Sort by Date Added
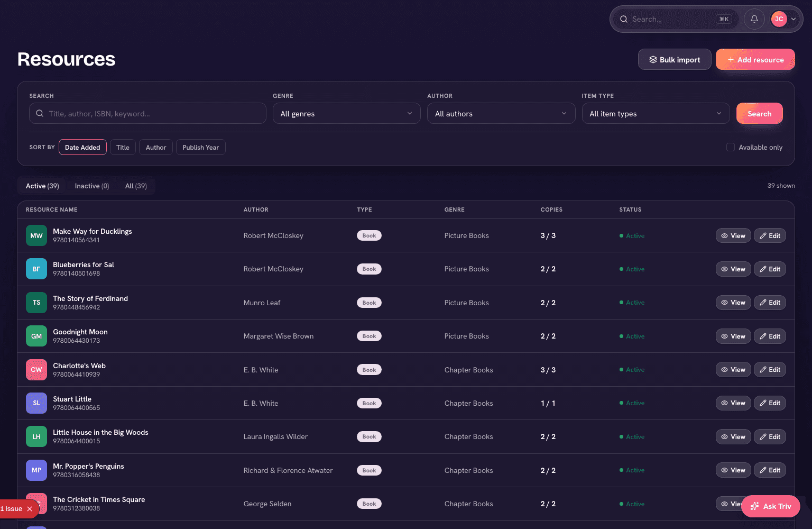Image resolution: width=812 pixels, height=529 pixels. [82, 147]
